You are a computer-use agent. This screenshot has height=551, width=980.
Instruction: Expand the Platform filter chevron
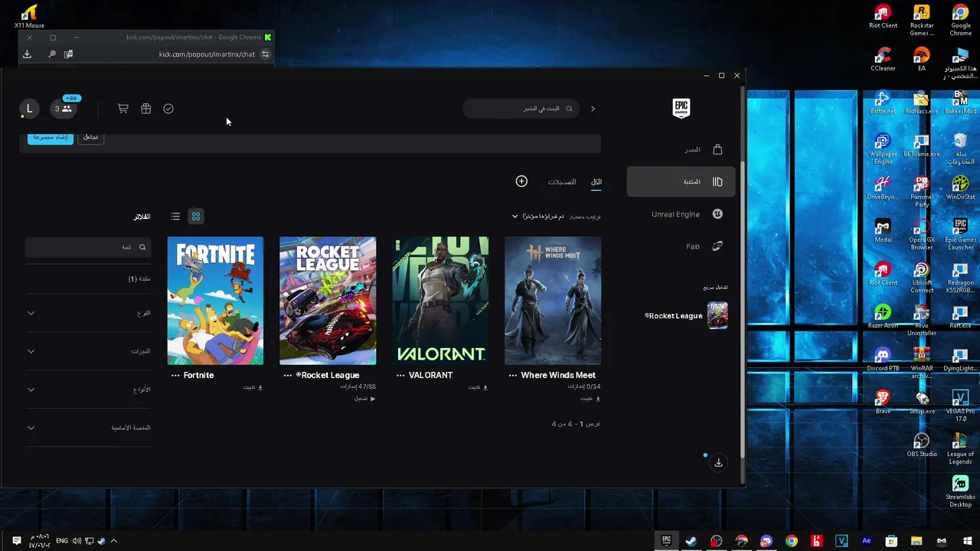(31, 428)
